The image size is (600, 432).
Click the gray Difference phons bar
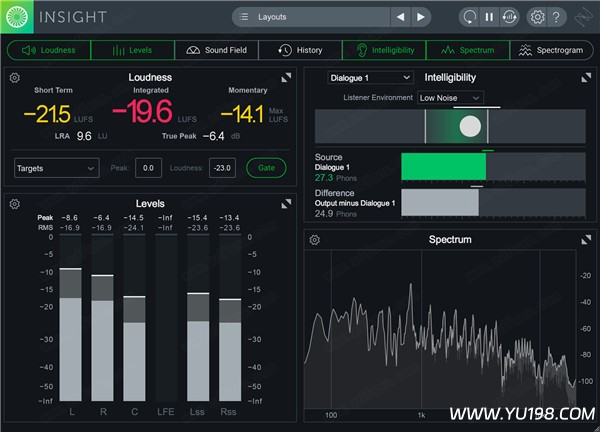pyautogui.click(x=440, y=202)
